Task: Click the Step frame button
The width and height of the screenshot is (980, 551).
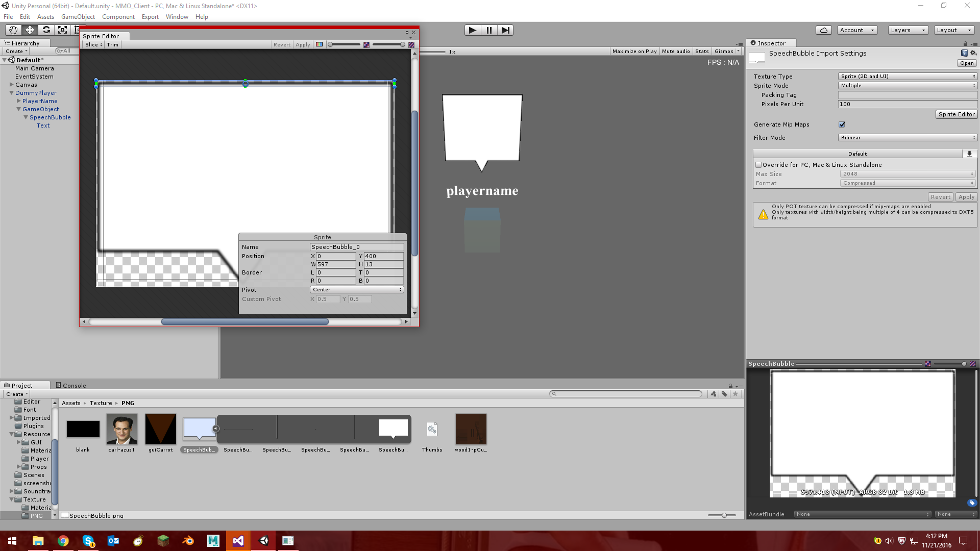Action: click(x=505, y=30)
